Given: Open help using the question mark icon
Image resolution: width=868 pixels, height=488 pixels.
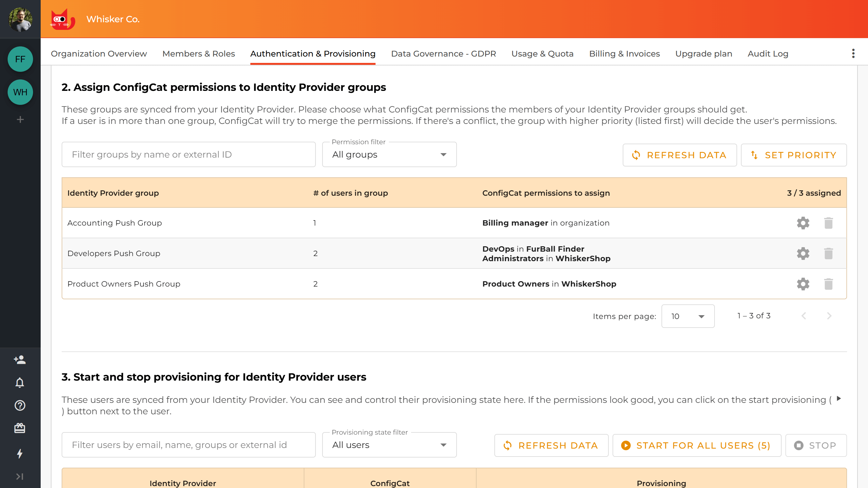Looking at the screenshot, I should 20,405.
